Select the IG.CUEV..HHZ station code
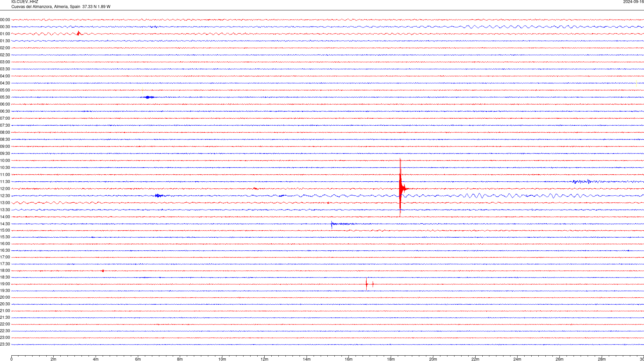Image resolution: width=644 pixels, height=362 pixels. point(25,2)
